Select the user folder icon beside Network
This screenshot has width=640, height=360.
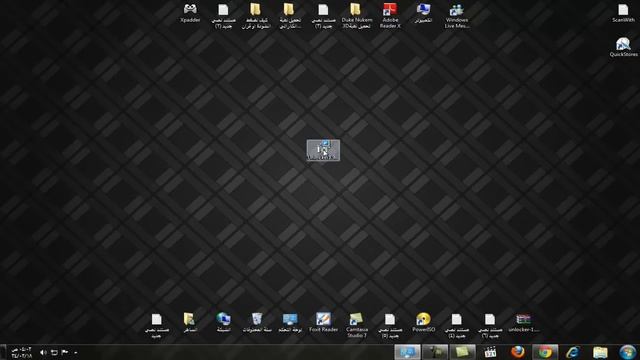(x=189, y=322)
